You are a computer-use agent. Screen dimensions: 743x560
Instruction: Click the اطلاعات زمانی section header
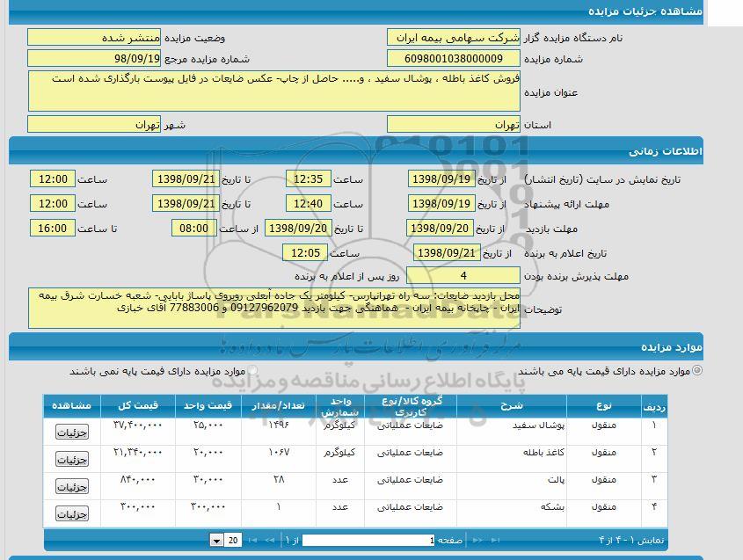(356, 151)
